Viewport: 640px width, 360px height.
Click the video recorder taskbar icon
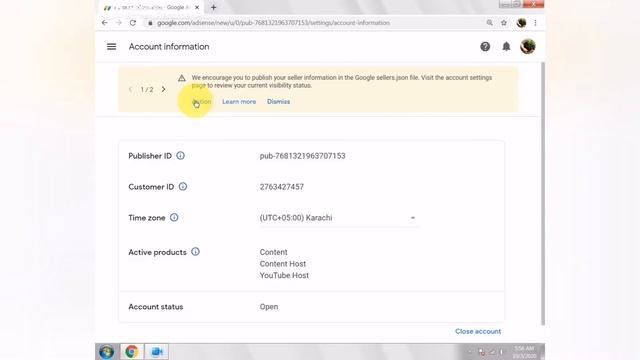pyautogui.click(x=157, y=351)
